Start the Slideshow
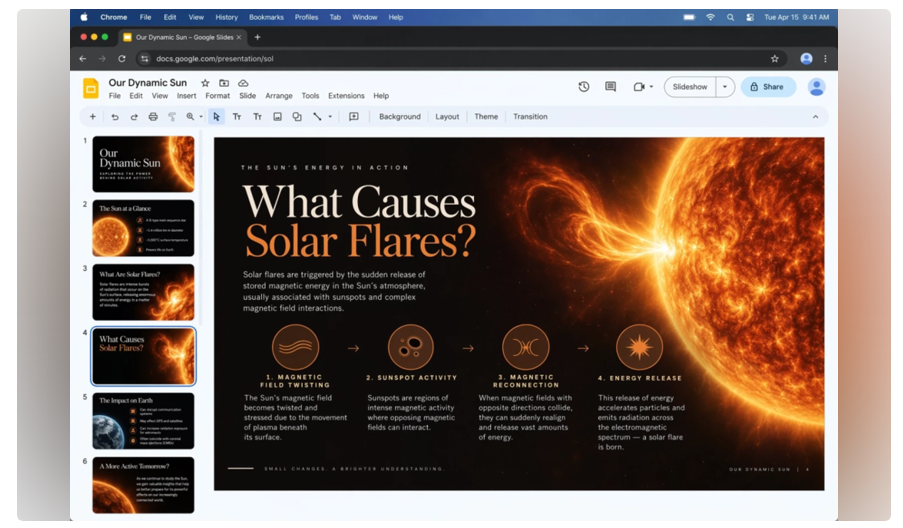 (690, 87)
